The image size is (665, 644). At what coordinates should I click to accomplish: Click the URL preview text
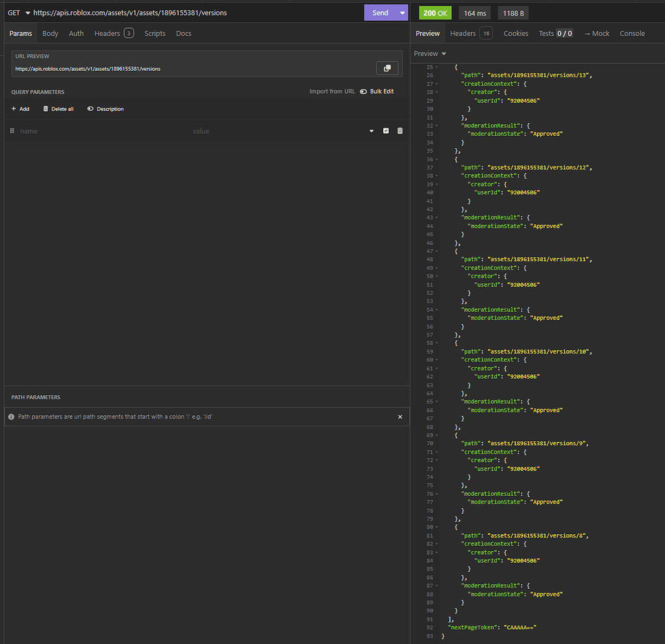pos(88,69)
